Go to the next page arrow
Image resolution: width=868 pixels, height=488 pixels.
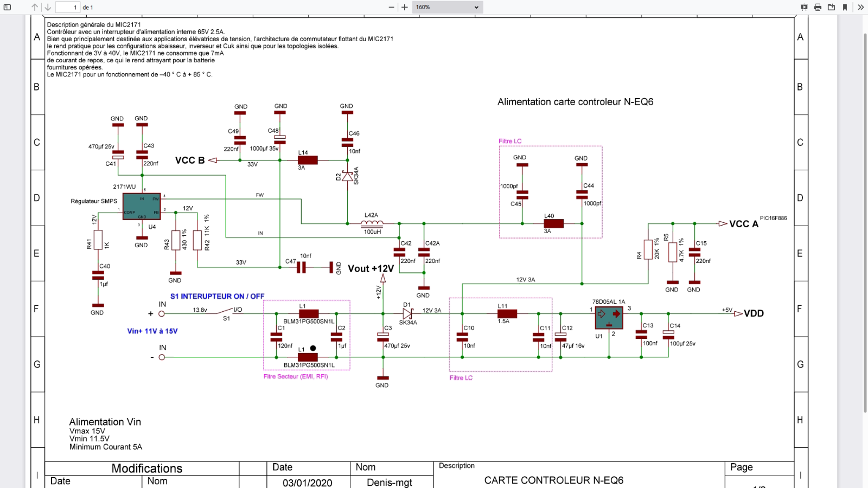[48, 7]
